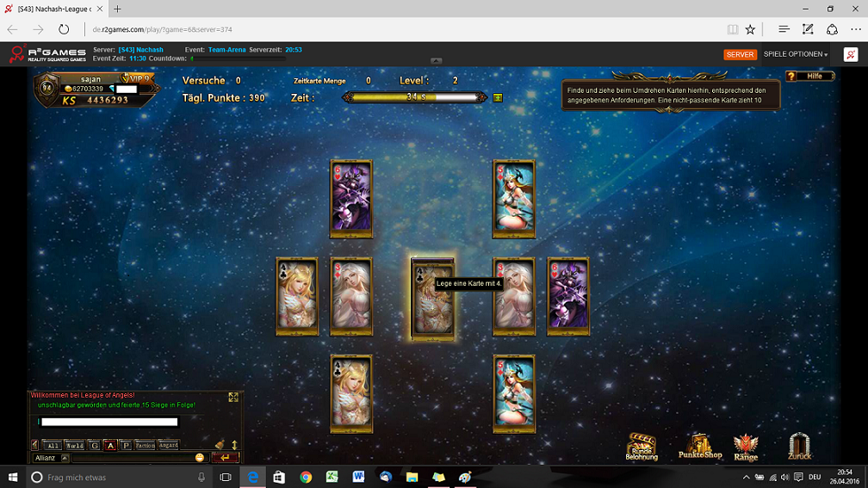Clear chat with the broom icon
The image size is (868, 488).
pyautogui.click(x=220, y=445)
